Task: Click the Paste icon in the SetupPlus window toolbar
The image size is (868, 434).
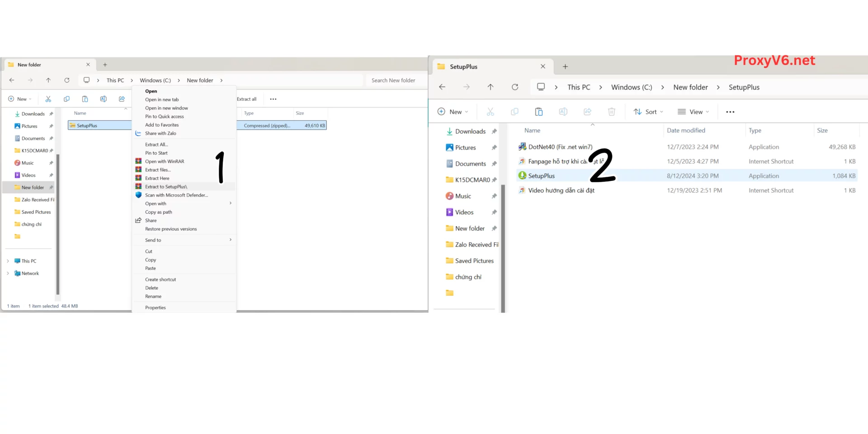Action: click(x=539, y=112)
